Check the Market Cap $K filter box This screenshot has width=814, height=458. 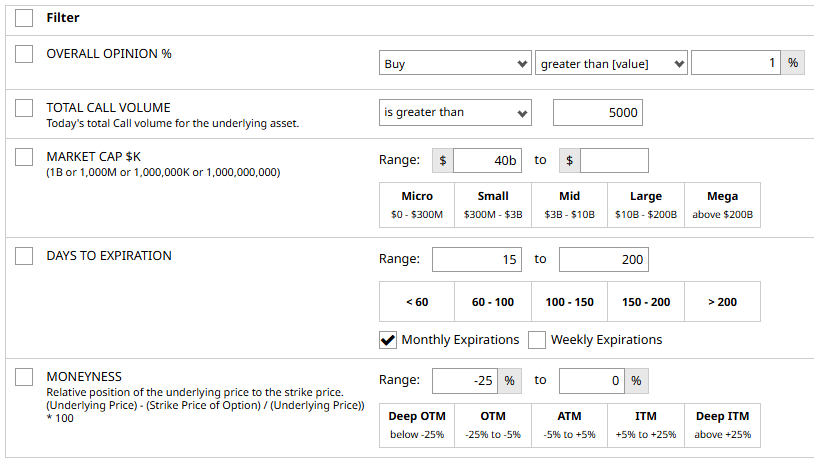tap(24, 158)
